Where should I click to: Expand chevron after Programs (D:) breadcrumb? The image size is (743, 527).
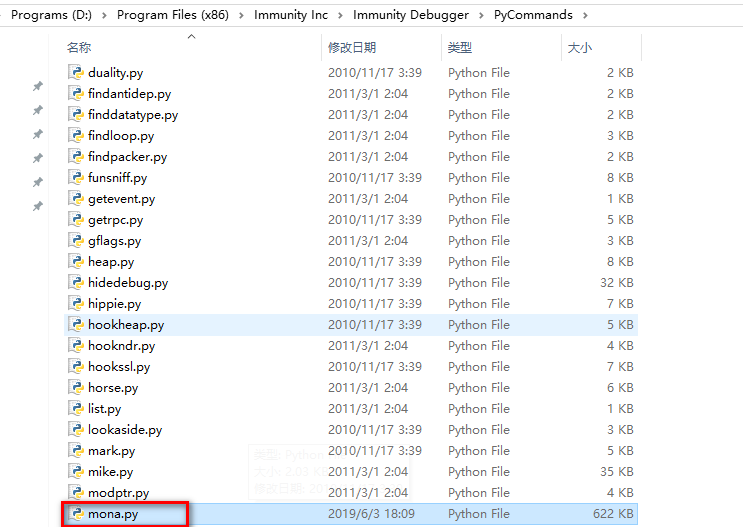[104, 15]
